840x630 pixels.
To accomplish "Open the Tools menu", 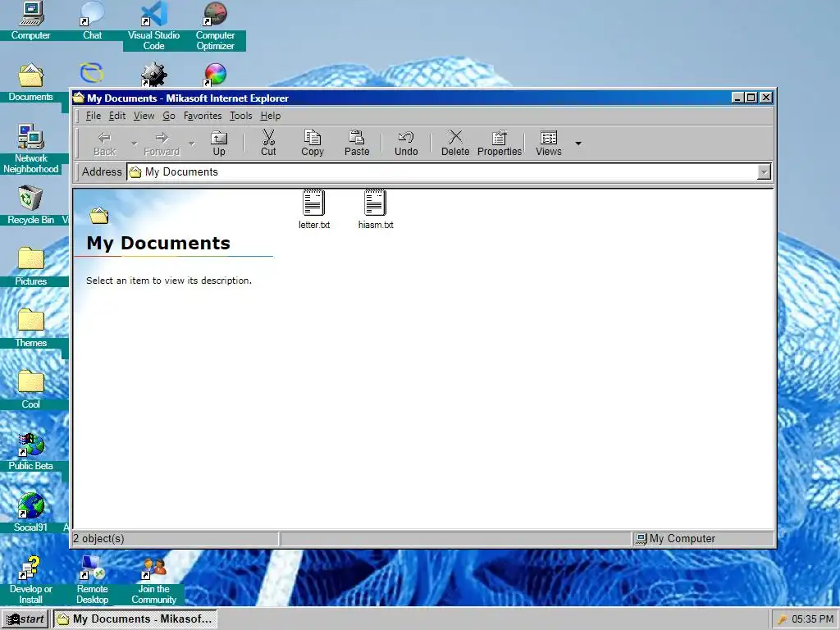I will pos(240,116).
